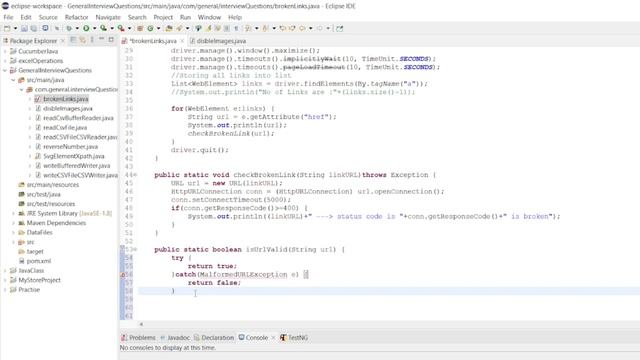Click the Open perspective icon
Image resolution: width=640 pixels, height=360 pixels.
340,28
